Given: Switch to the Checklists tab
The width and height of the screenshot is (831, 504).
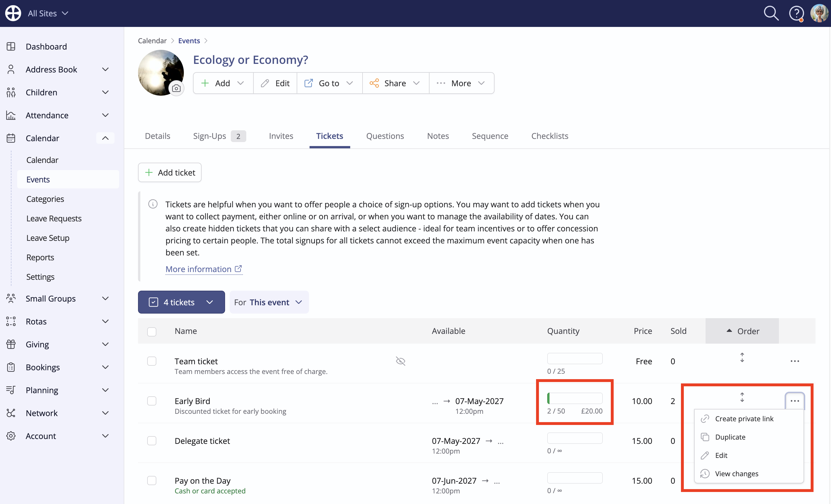Looking at the screenshot, I should click(x=550, y=136).
